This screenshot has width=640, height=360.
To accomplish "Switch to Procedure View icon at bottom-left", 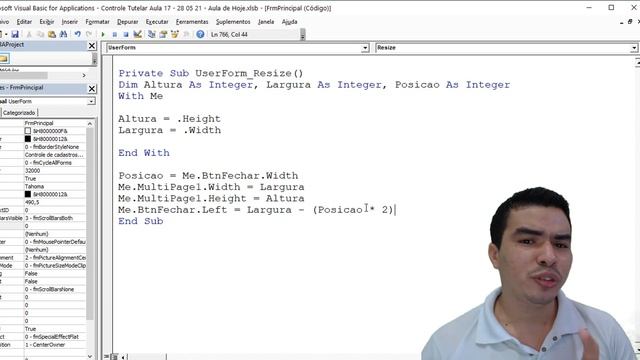I will click(107, 357).
